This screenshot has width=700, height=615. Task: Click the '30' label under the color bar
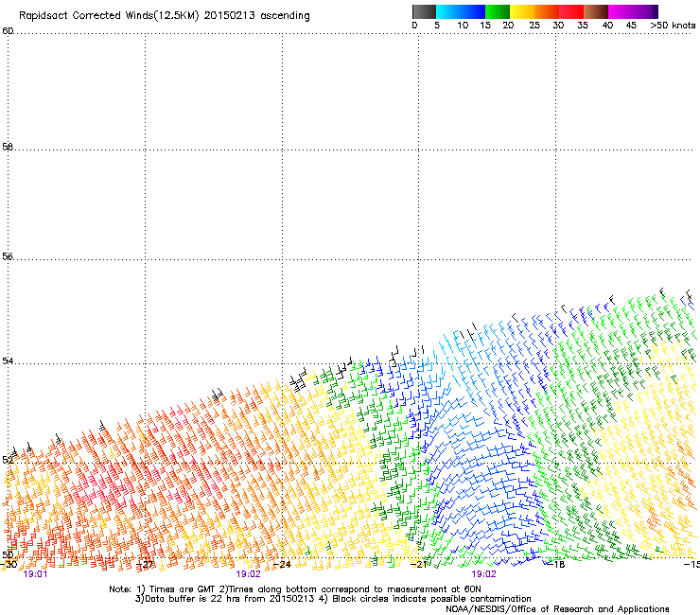point(558,26)
